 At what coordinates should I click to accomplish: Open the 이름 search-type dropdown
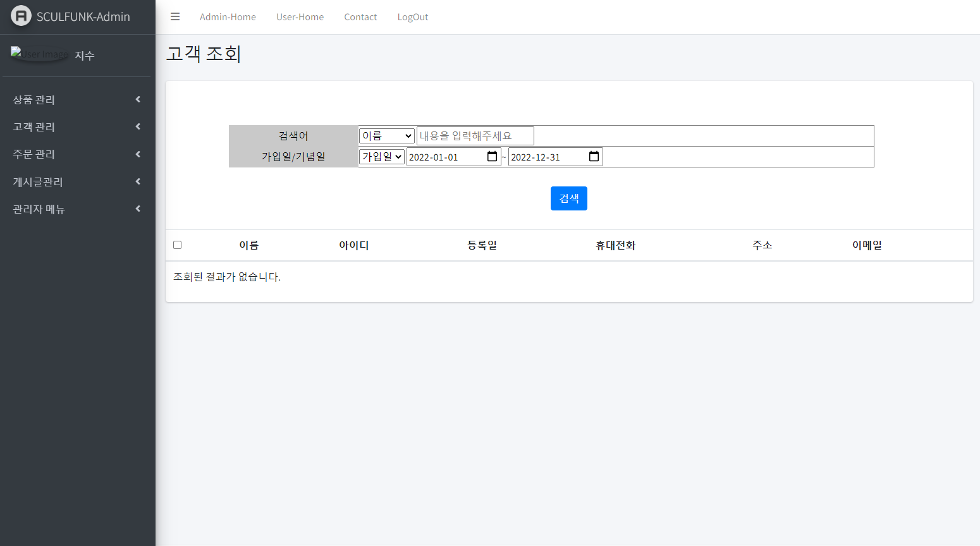pyautogui.click(x=386, y=136)
